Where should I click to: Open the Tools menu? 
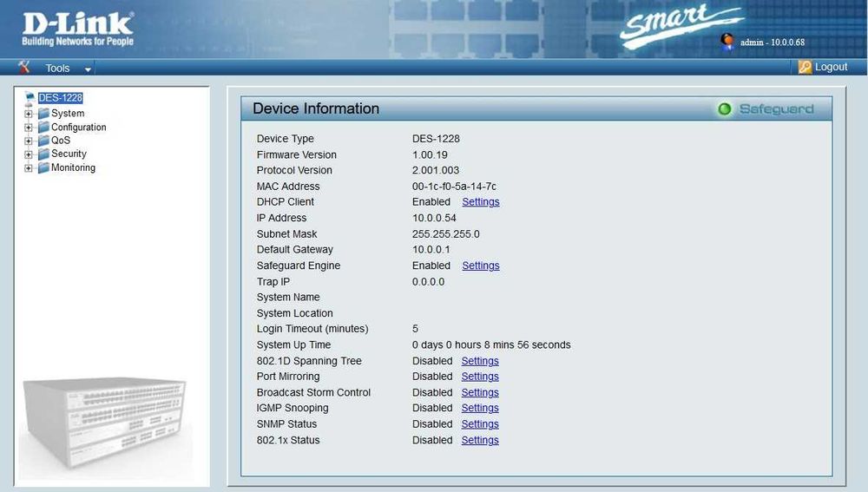pos(57,68)
